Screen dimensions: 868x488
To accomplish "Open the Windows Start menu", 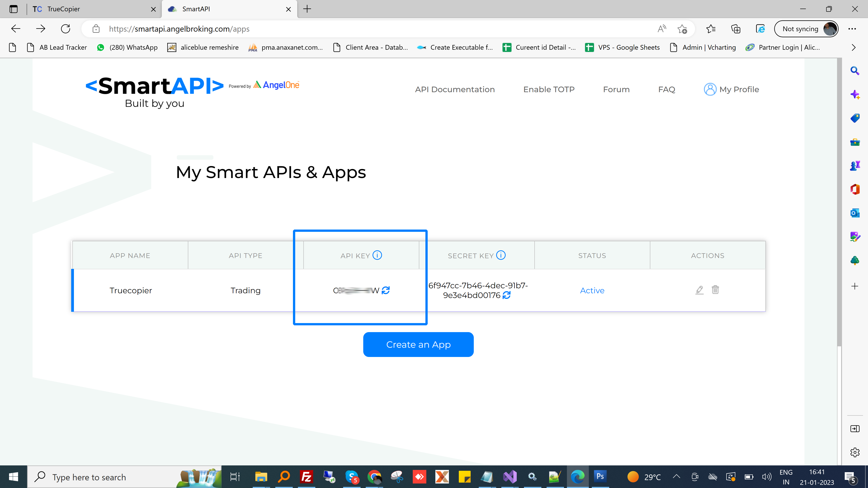I will point(14,477).
